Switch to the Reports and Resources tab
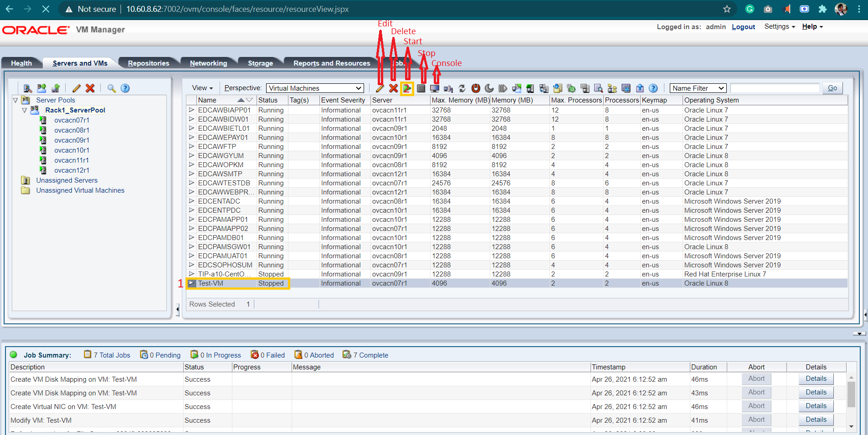868x435 pixels. 332,63
